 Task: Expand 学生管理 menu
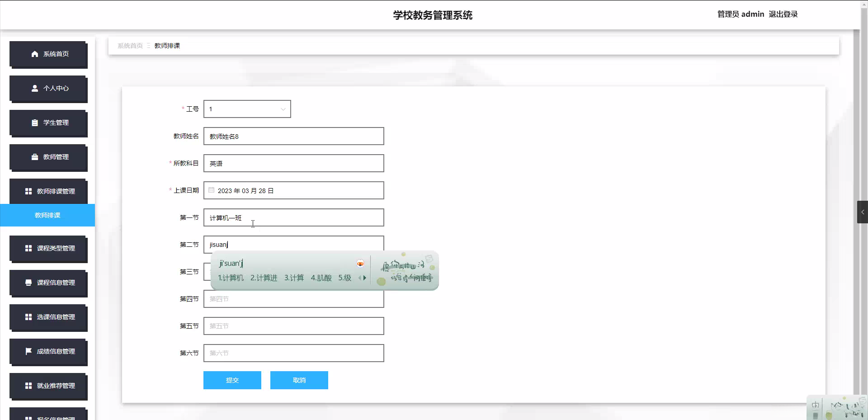click(48, 123)
